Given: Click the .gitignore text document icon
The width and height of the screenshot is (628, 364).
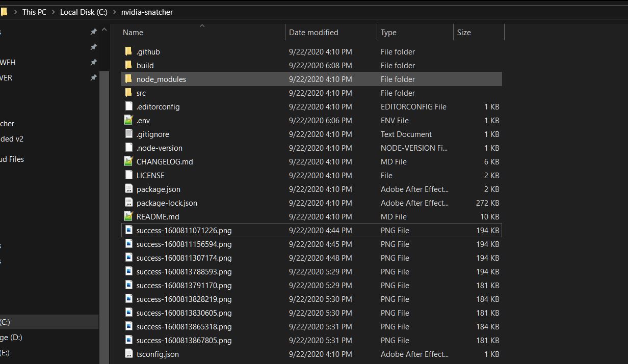Looking at the screenshot, I should pos(128,134).
